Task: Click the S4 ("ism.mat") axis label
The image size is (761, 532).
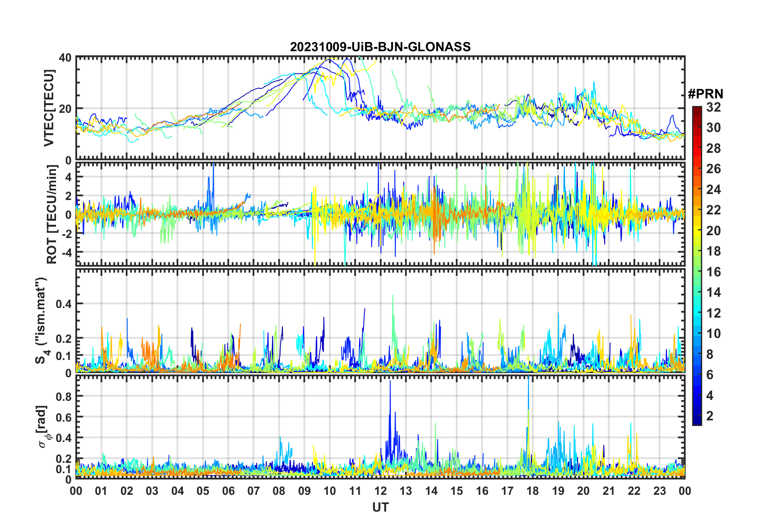Action: click(x=42, y=320)
